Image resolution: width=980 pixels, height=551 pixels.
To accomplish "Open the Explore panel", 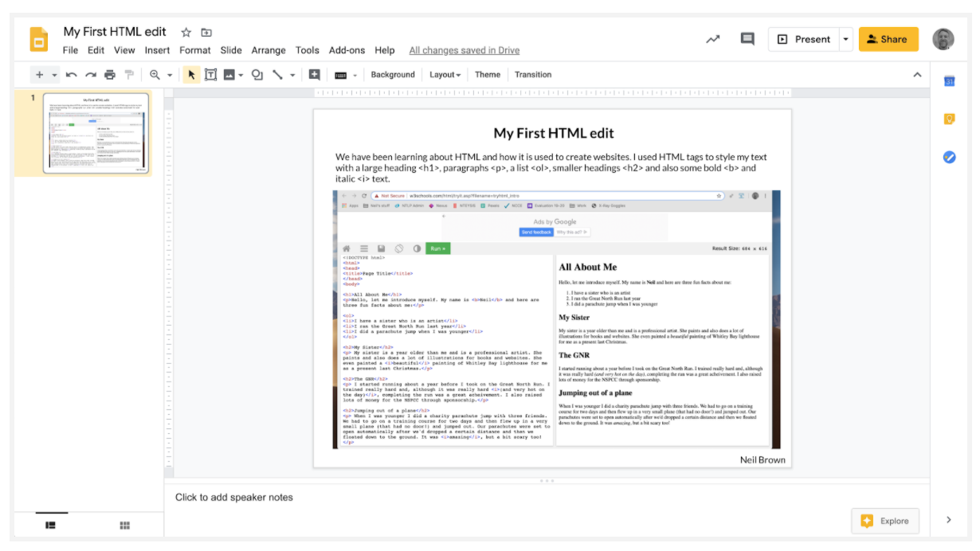I will point(885,522).
